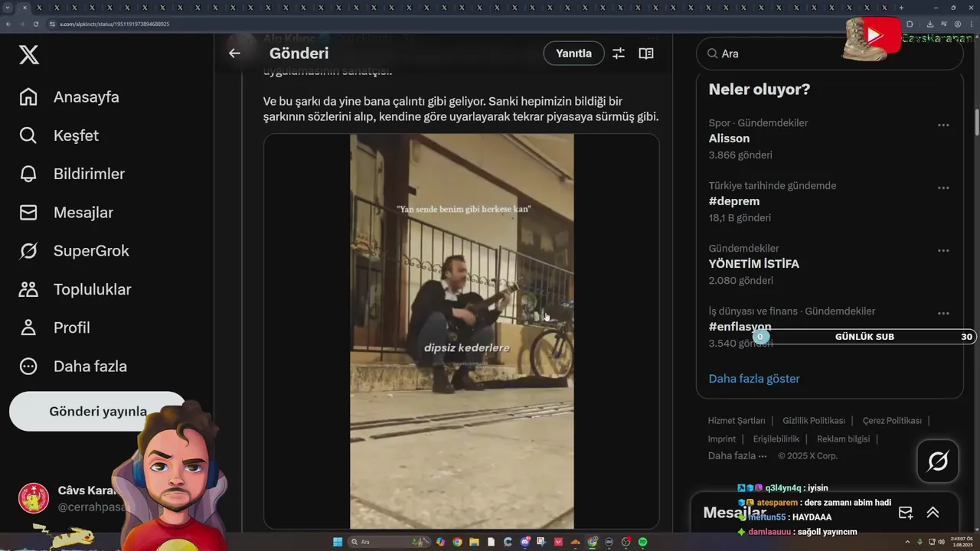Viewport: 980px width, 551px height.
Task: Open browser downloads icon
Action: coord(930,24)
